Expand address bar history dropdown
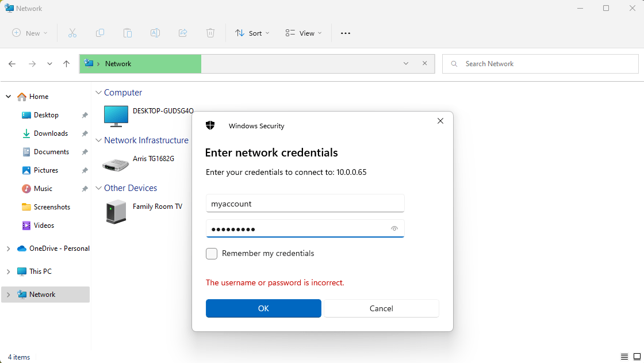This screenshot has width=644, height=363. pos(406,63)
